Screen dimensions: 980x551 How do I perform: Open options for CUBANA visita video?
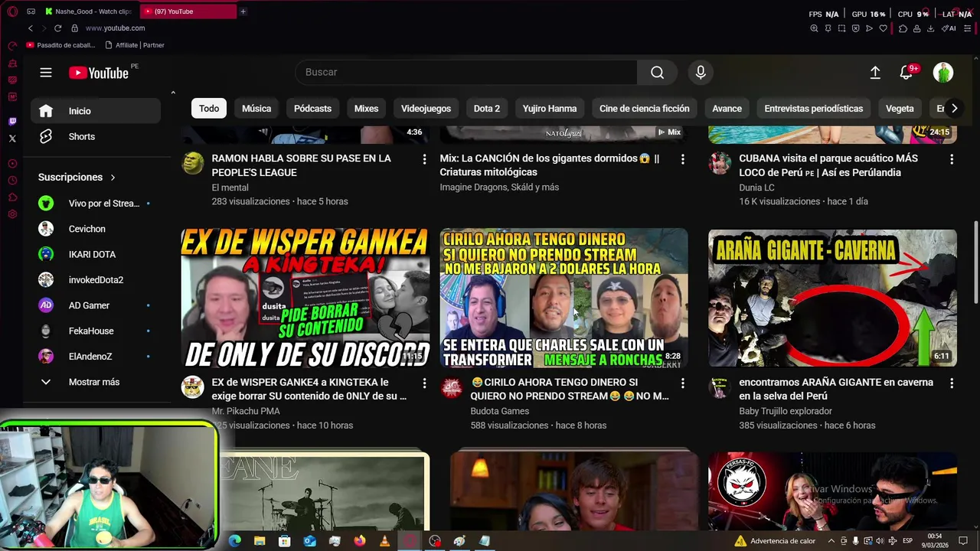951,159
